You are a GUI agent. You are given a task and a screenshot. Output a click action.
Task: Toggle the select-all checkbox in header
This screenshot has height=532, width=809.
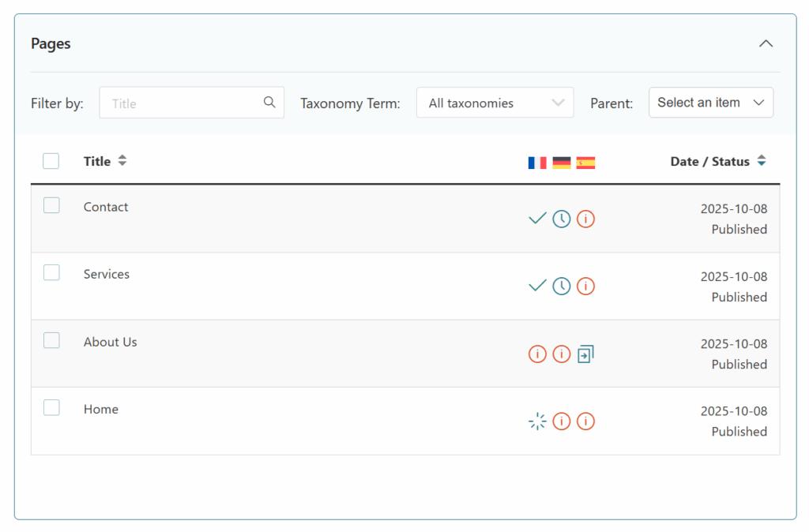pyautogui.click(x=51, y=161)
